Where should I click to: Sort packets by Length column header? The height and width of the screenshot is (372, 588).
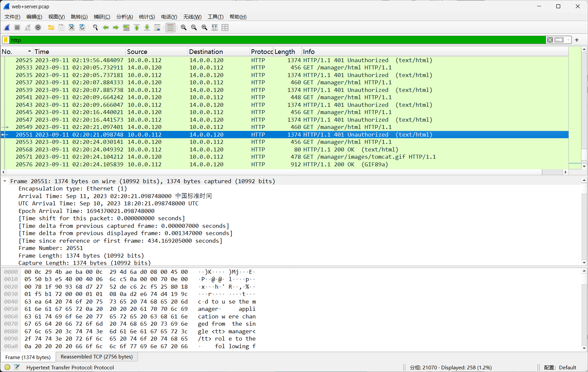tap(287, 52)
